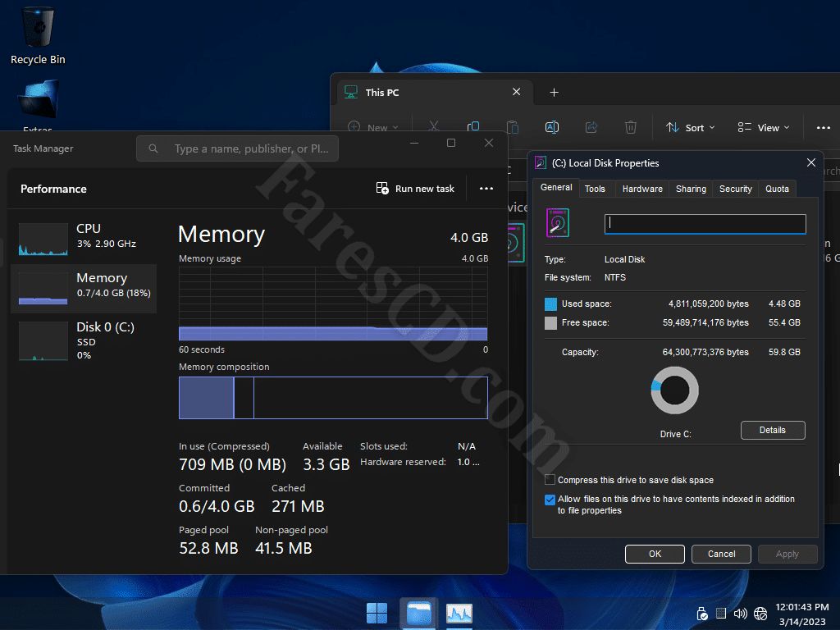The height and width of the screenshot is (630, 840).
Task: Open the Windows Start button
Action: point(377,613)
